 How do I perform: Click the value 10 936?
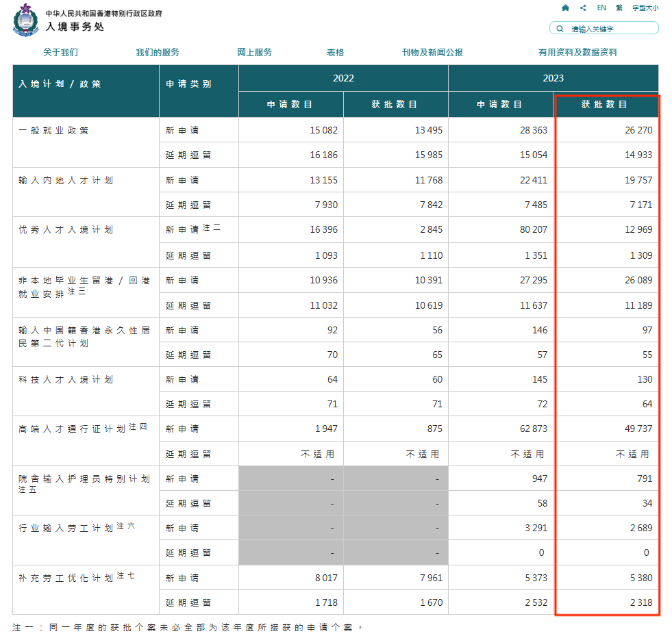[x=324, y=280]
